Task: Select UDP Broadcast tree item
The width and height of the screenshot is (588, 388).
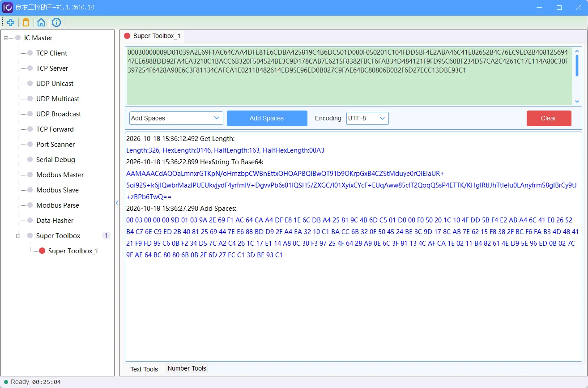Action: 59,114
